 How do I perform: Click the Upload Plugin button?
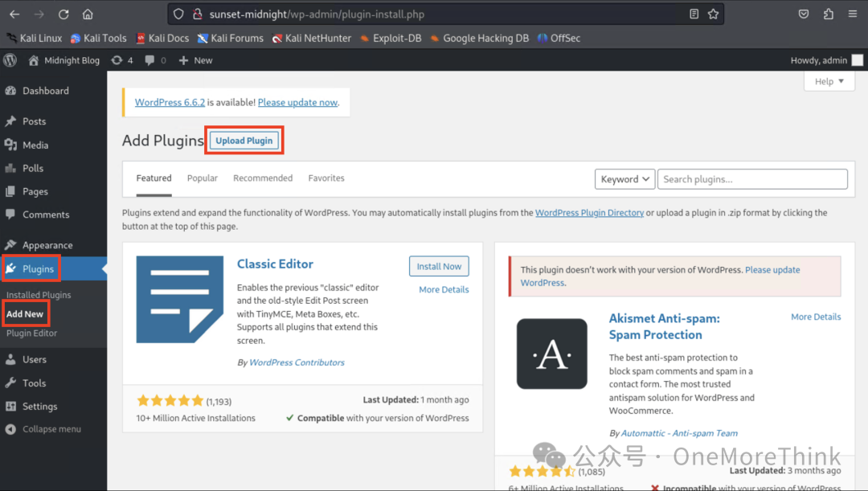pyautogui.click(x=244, y=141)
